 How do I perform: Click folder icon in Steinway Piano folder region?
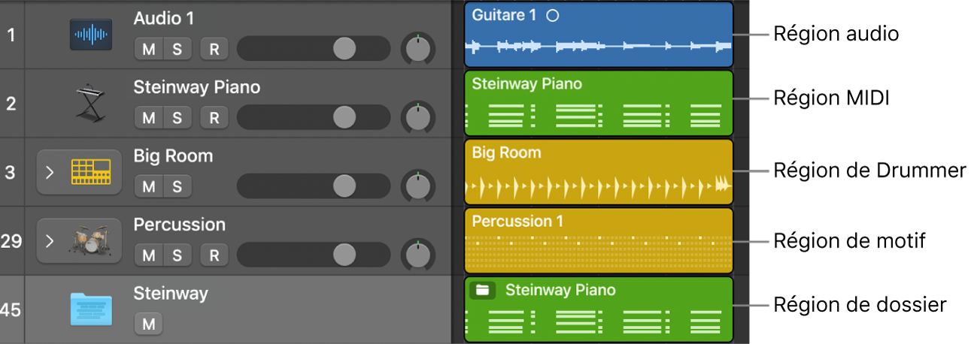point(482,291)
